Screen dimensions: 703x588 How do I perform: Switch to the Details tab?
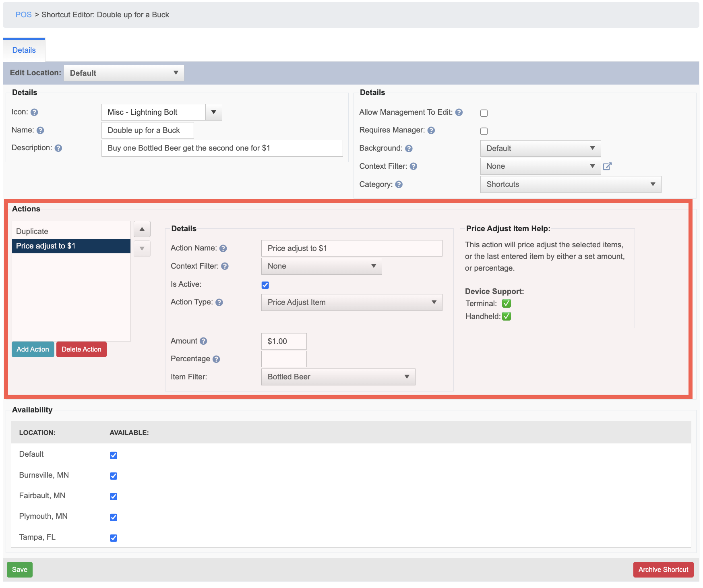(24, 50)
